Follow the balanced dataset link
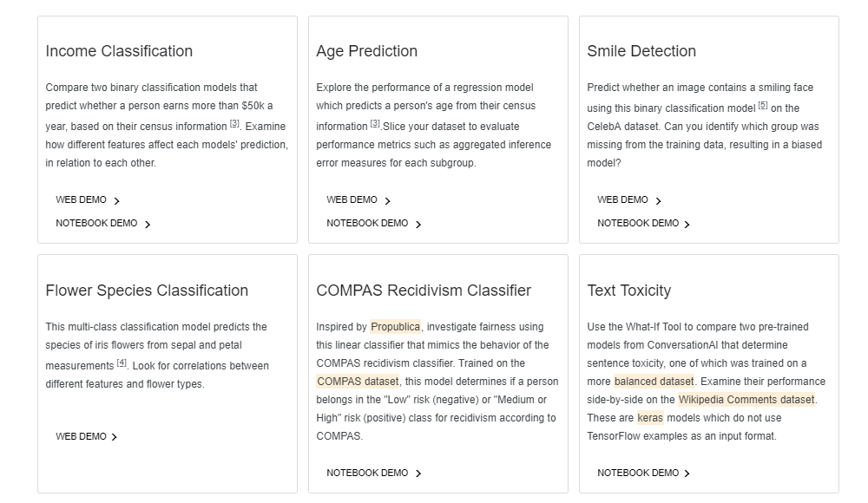Image resolution: width=868 pixels, height=503 pixels. [654, 382]
